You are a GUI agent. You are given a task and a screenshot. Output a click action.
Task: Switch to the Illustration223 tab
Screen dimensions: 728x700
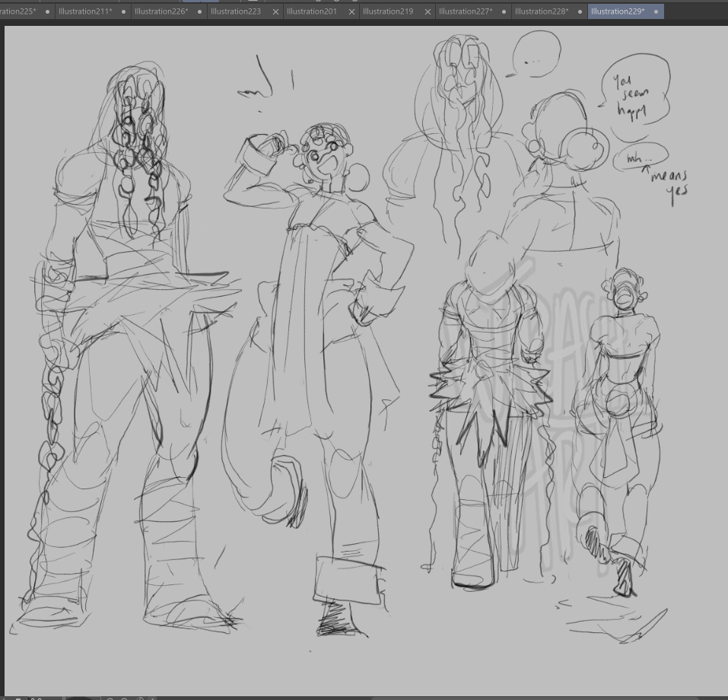pyautogui.click(x=235, y=11)
